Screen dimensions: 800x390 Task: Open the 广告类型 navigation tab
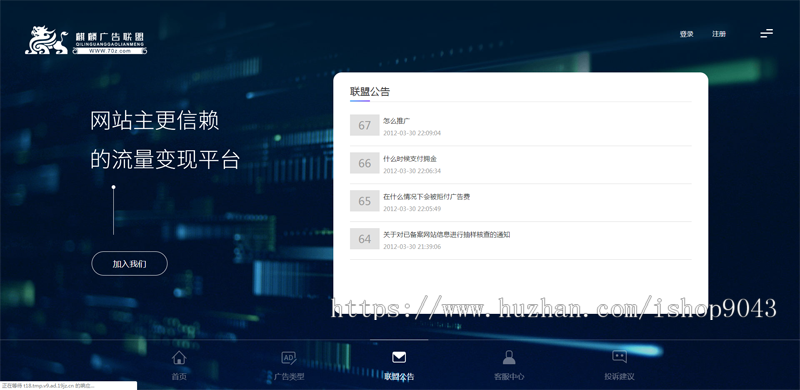tap(289, 377)
